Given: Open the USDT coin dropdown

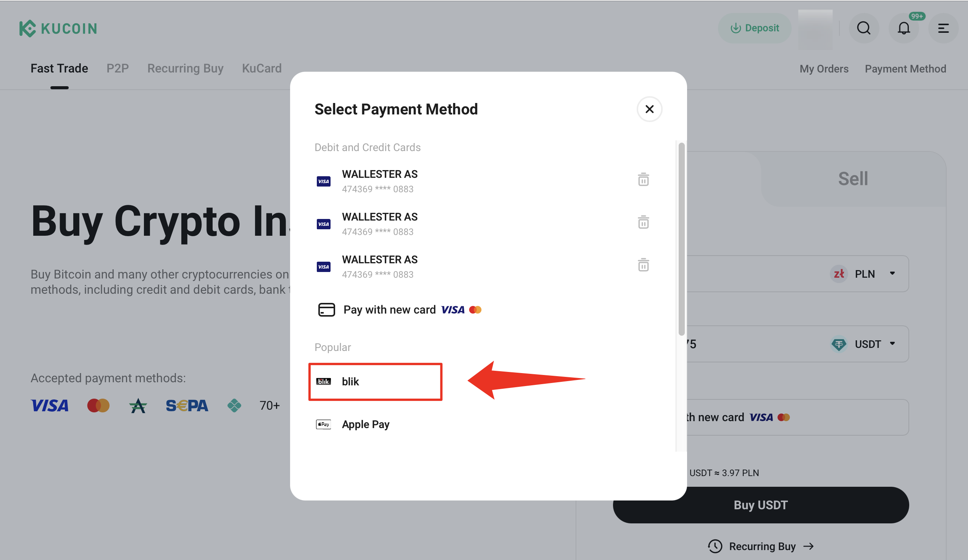Looking at the screenshot, I should (864, 344).
